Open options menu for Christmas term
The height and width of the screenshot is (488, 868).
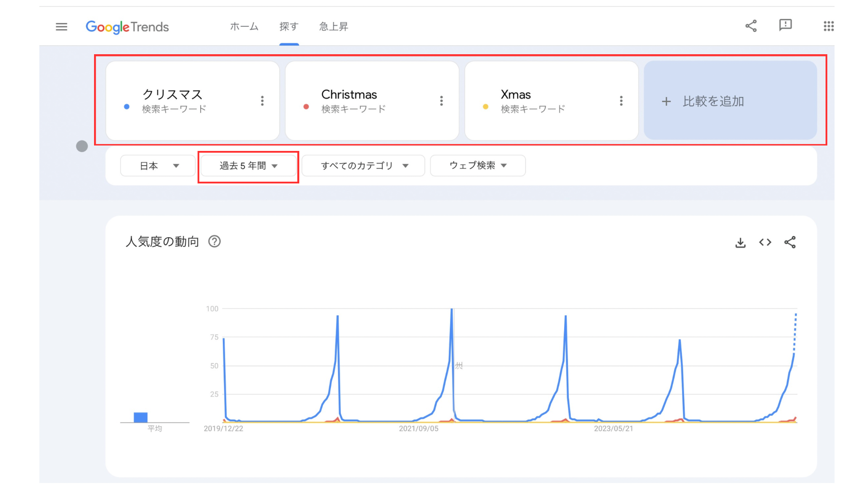[442, 101]
